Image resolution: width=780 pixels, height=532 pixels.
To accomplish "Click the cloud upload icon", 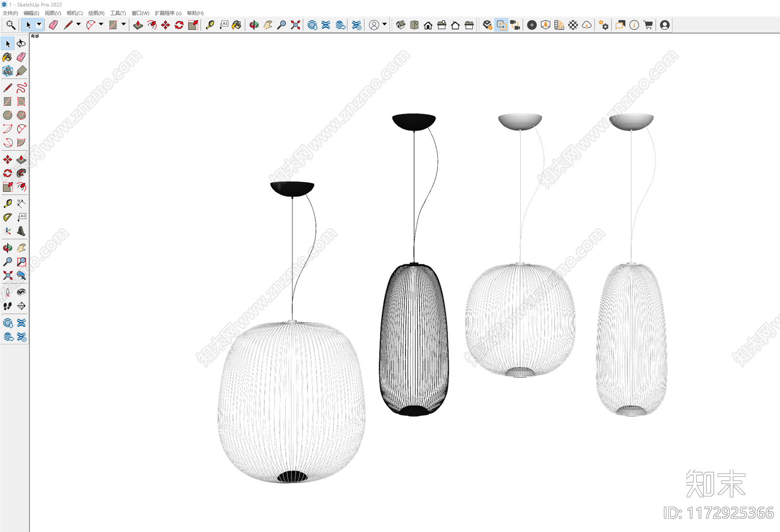I will point(587,25).
